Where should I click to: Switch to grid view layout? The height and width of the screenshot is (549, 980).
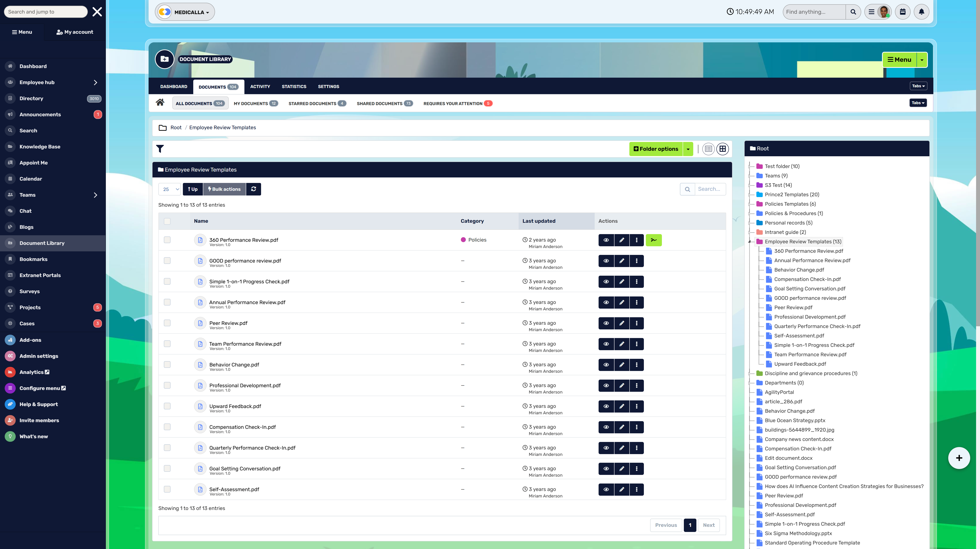pos(722,149)
